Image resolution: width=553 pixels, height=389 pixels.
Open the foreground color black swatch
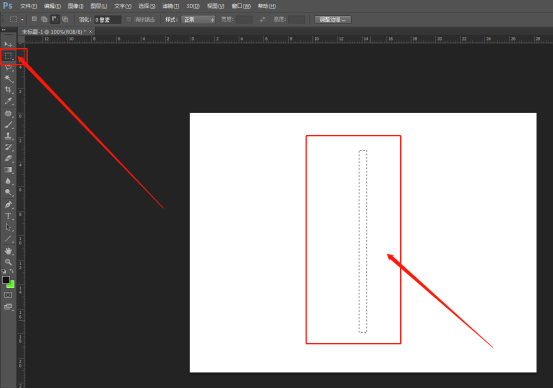pyautogui.click(x=6, y=280)
